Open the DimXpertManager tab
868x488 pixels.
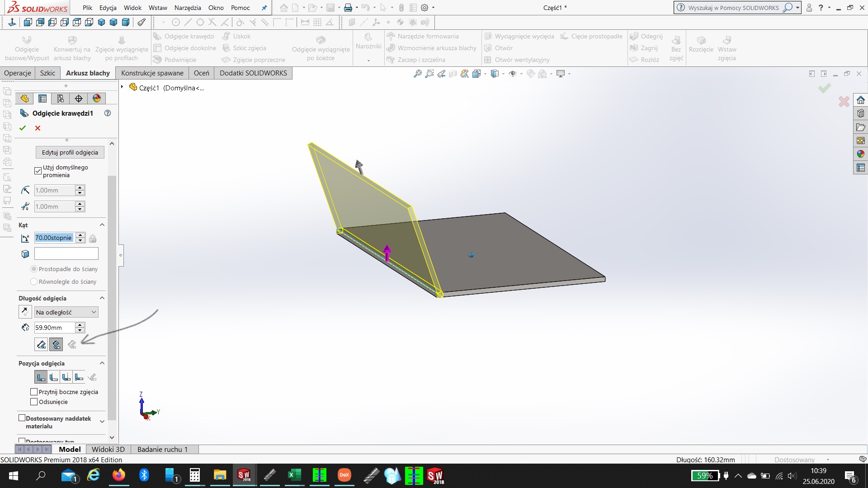point(79,99)
